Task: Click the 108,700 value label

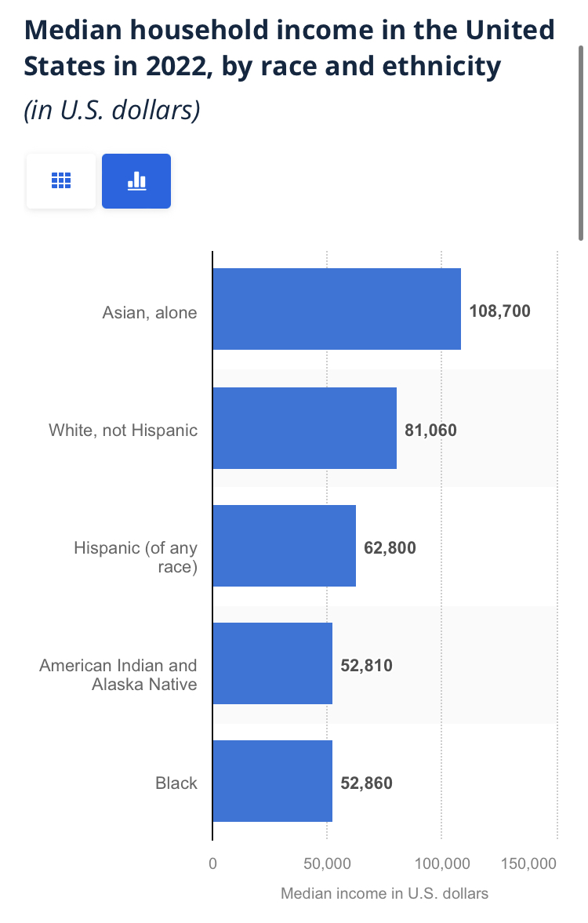Action: [499, 311]
